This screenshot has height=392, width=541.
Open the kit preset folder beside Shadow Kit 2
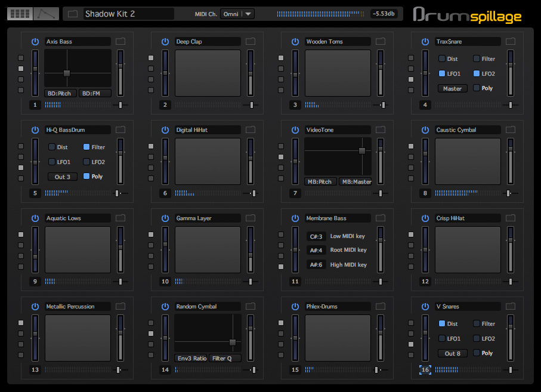[72, 14]
